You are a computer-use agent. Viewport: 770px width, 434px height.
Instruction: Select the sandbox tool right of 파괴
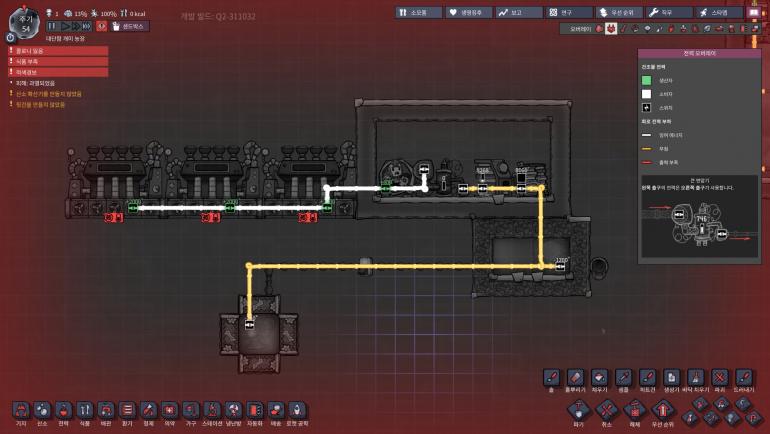[743, 378]
